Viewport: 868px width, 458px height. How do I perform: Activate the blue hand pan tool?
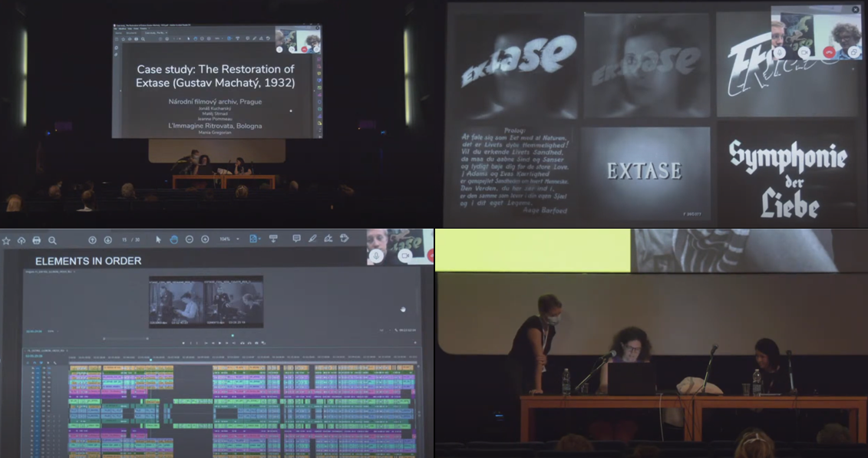[x=173, y=239]
